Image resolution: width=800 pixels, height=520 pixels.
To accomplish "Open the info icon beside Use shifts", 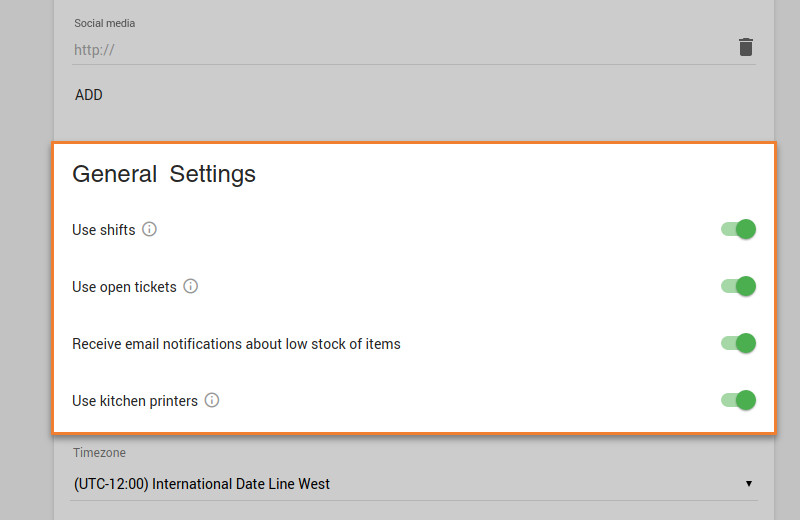I will tap(149, 229).
